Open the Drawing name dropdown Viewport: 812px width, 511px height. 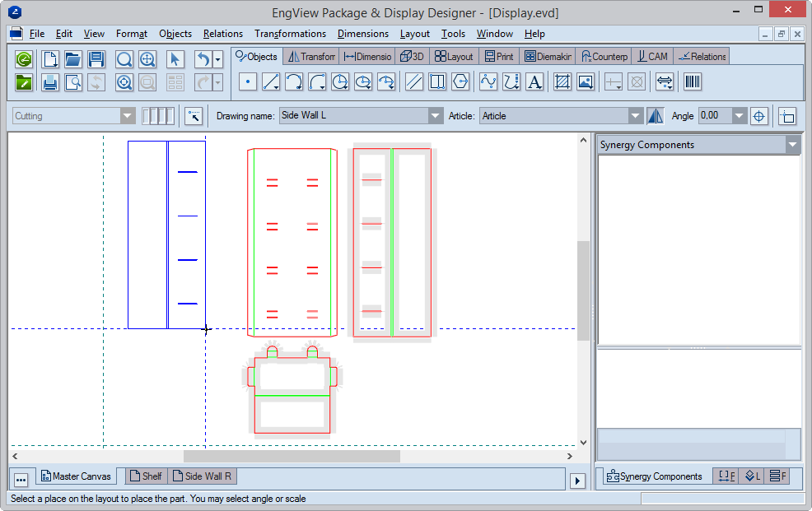click(x=436, y=116)
